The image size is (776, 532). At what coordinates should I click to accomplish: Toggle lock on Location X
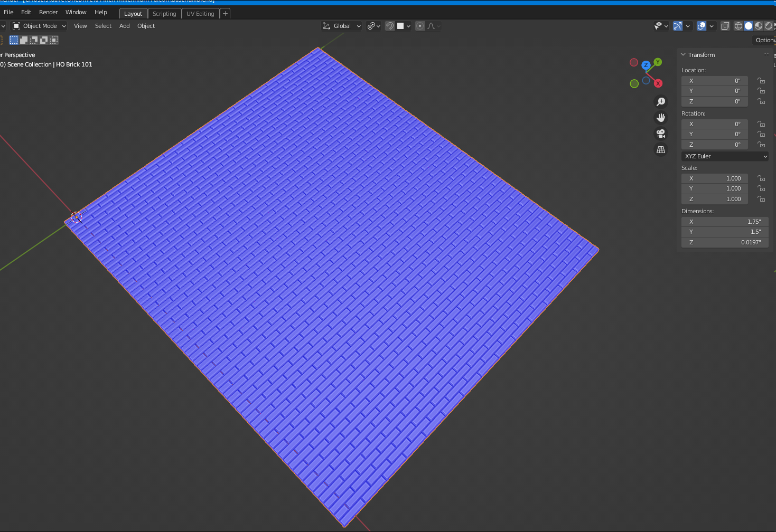(x=761, y=81)
